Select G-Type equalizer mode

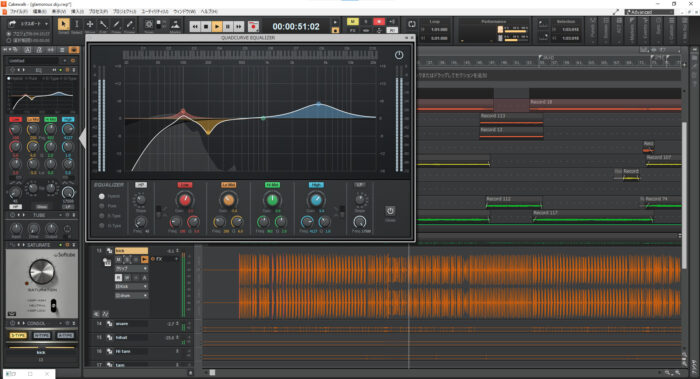tap(102, 226)
